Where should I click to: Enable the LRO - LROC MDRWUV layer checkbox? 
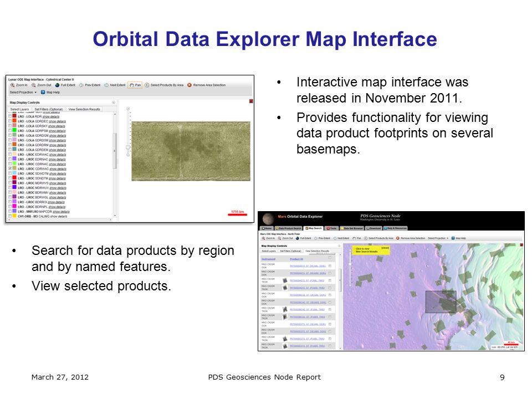10,188
